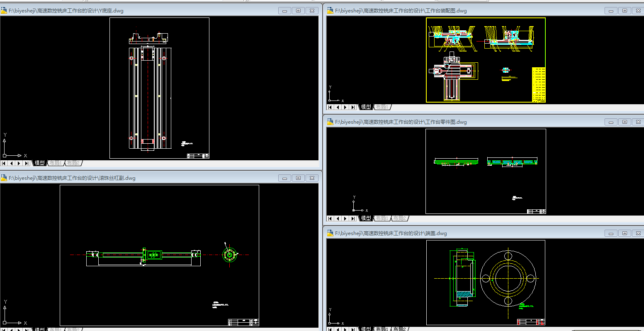
Task: Switch to 布局1 tab in 工作台装配图.dwg
Action: [x=382, y=107]
